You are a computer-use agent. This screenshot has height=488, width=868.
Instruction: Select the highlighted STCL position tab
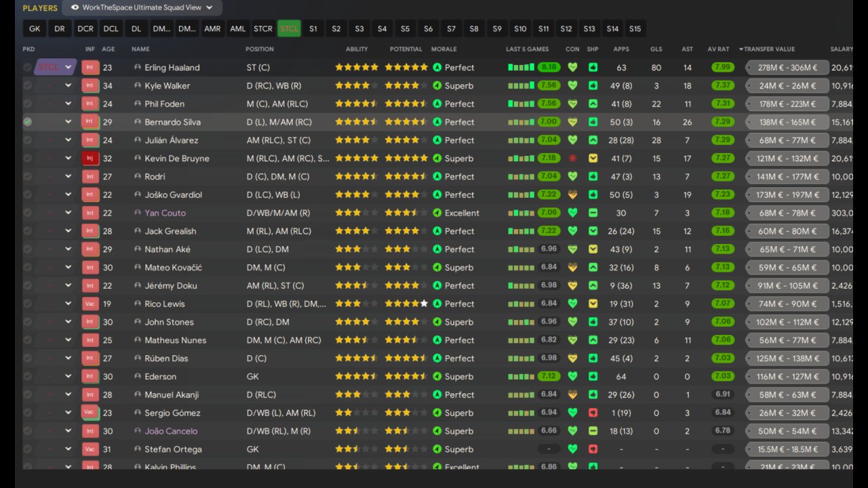[289, 29]
